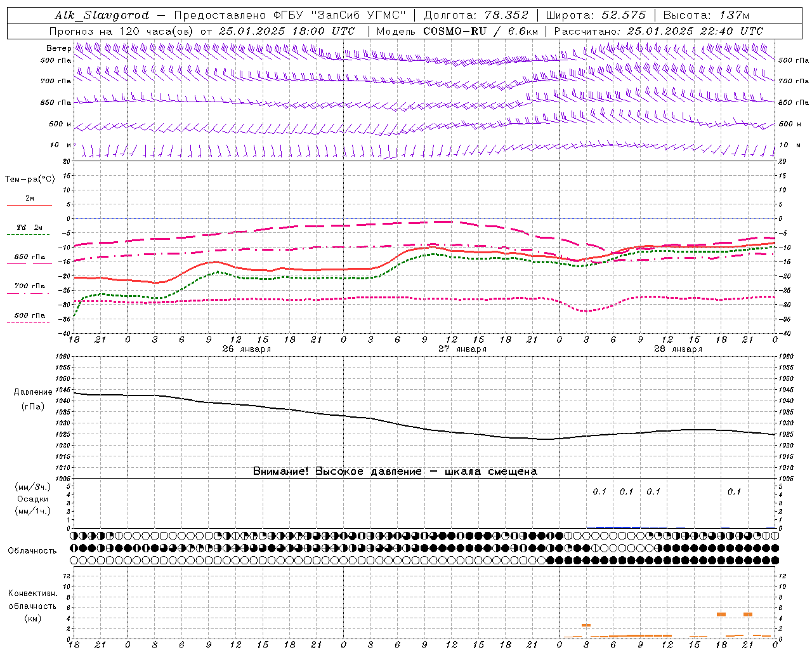812x650 pixels.
Task: Click the 850 гПа temperature legend label
Action: click(x=30, y=257)
